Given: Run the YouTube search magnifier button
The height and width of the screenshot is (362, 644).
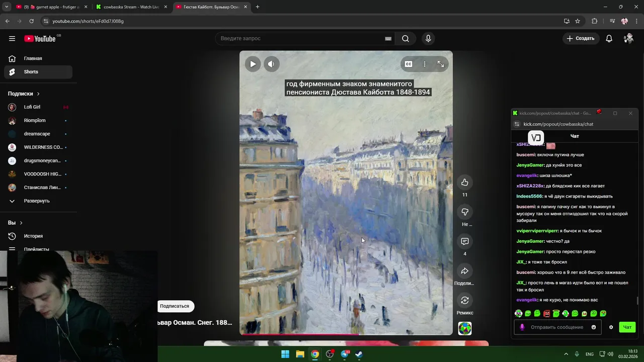Looking at the screenshot, I should coord(406,39).
